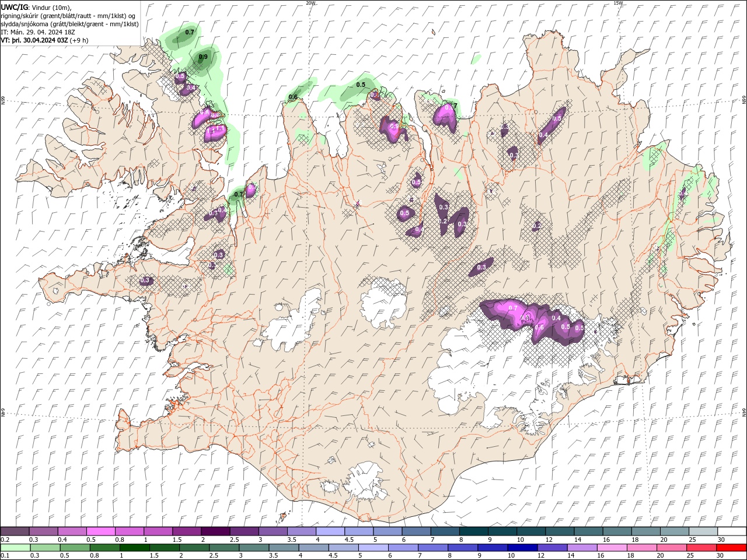747x560 pixels.
Task: Pick the rain scale swatch between 4.5 and 5
Action: coord(343,548)
